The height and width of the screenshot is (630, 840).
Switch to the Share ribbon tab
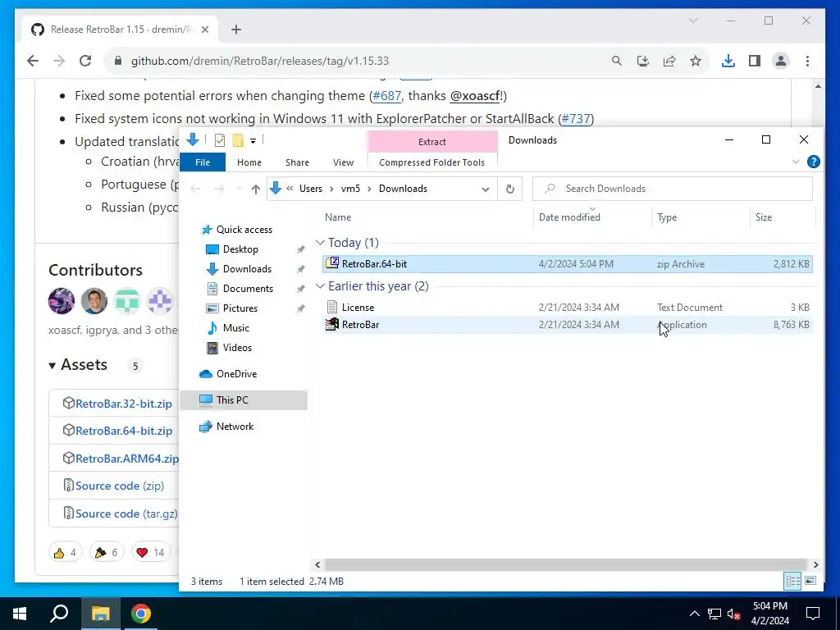[x=297, y=162]
